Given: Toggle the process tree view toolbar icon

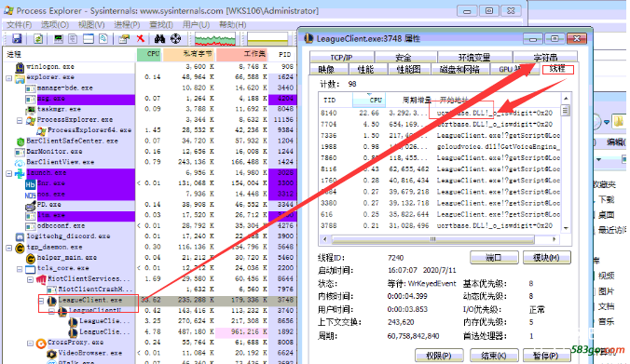Looking at the screenshot, I should tap(73, 38).
